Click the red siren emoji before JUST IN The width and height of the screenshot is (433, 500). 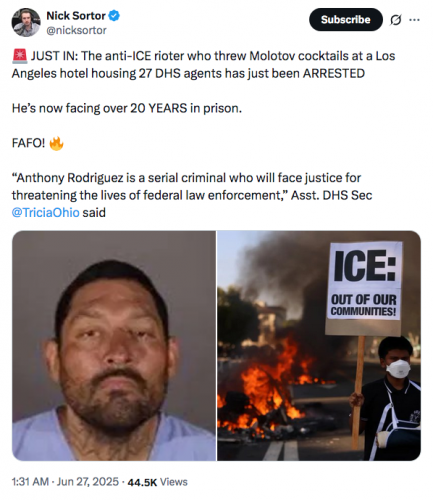[x=20, y=56]
